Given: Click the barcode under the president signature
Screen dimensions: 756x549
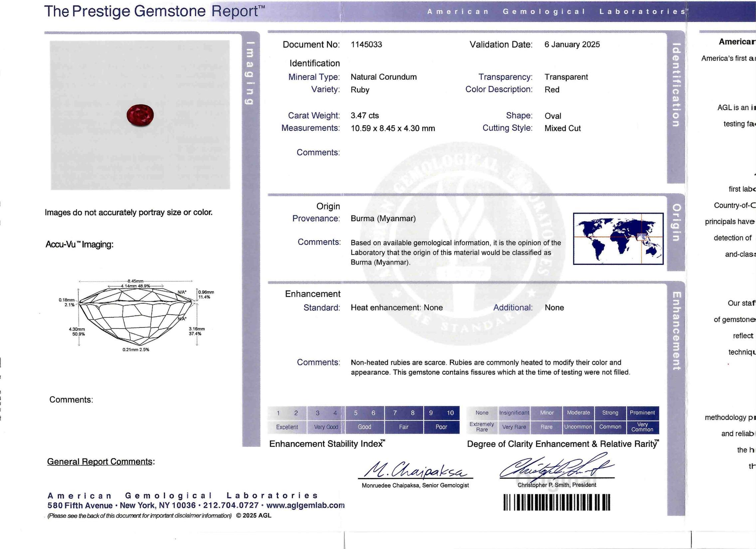Looking at the screenshot, I should point(556,502).
